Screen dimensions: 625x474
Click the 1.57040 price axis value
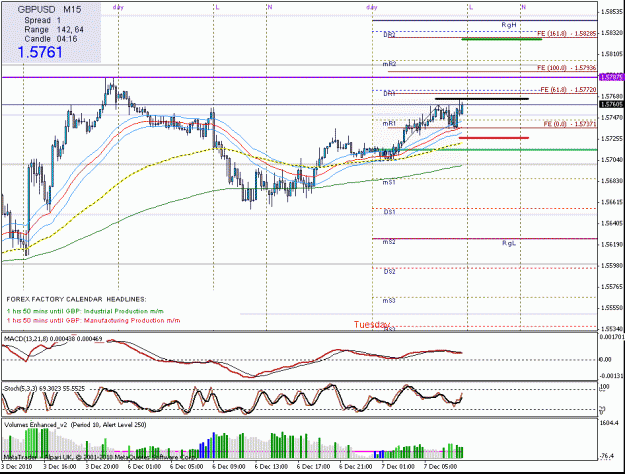click(x=612, y=160)
